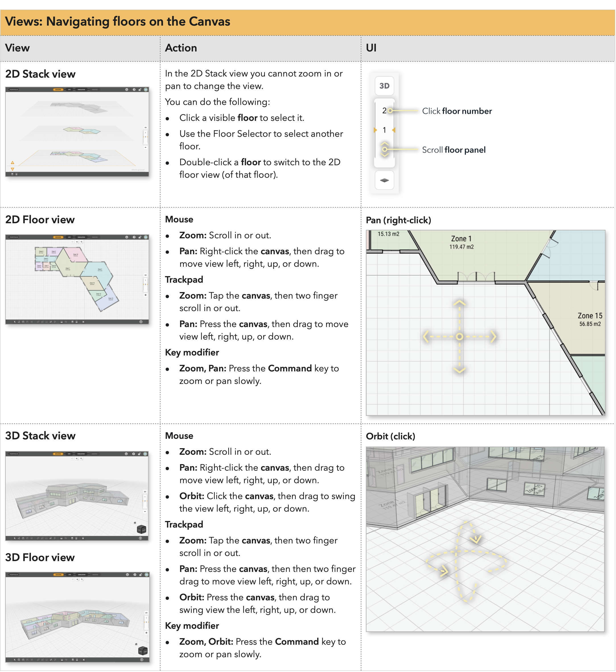
Task: Click info circle icon in 2D Floor thumbnail
Action: (141, 322)
